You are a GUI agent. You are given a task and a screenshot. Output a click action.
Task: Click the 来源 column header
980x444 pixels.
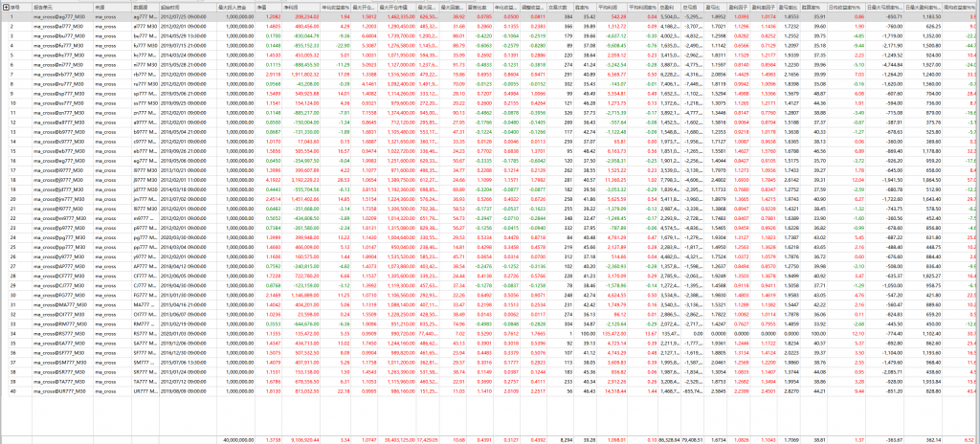[110, 6]
